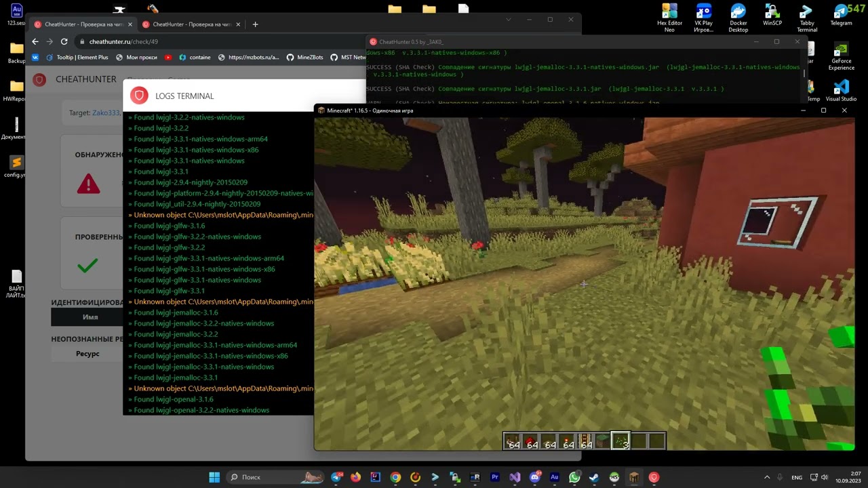Open IntelliJ IDEA from the taskbar

click(376, 477)
